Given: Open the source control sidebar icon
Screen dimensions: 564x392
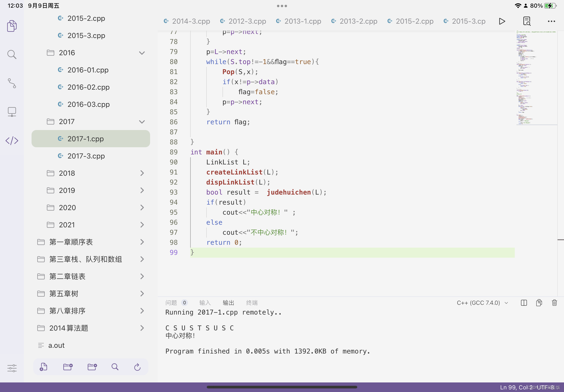Looking at the screenshot, I should pyautogui.click(x=12, y=83).
